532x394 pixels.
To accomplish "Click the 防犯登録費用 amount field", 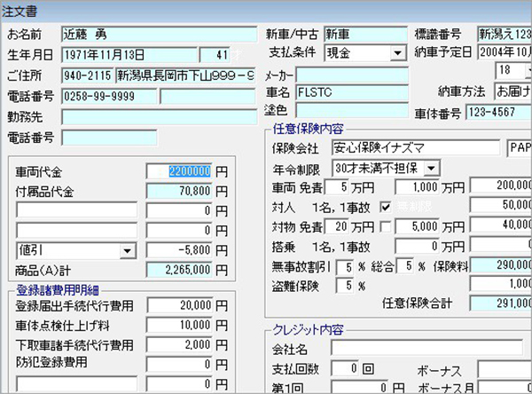I will 179,365.
